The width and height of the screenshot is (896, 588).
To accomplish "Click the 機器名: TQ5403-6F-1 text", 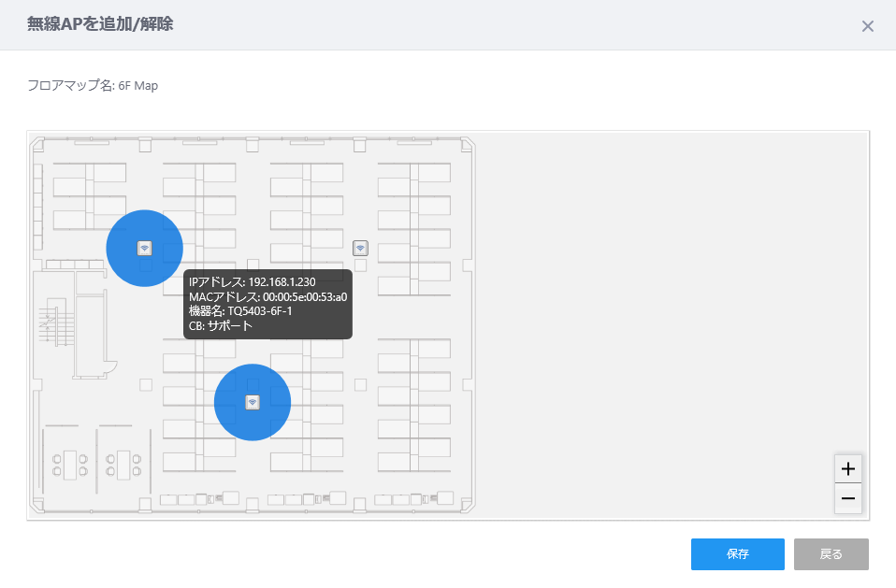I will click(240, 311).
